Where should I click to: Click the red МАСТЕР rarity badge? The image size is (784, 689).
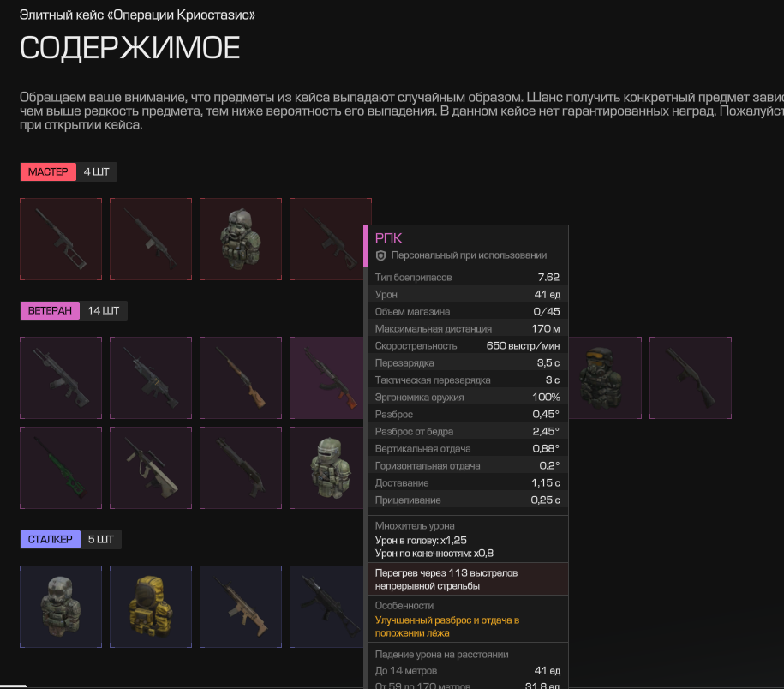pyautogui.click(x=48, y=172)
